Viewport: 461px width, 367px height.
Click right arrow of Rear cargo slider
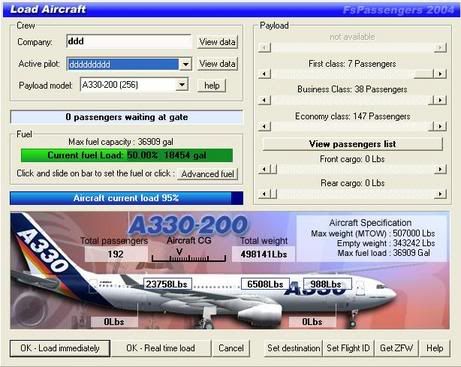point(440,194)
